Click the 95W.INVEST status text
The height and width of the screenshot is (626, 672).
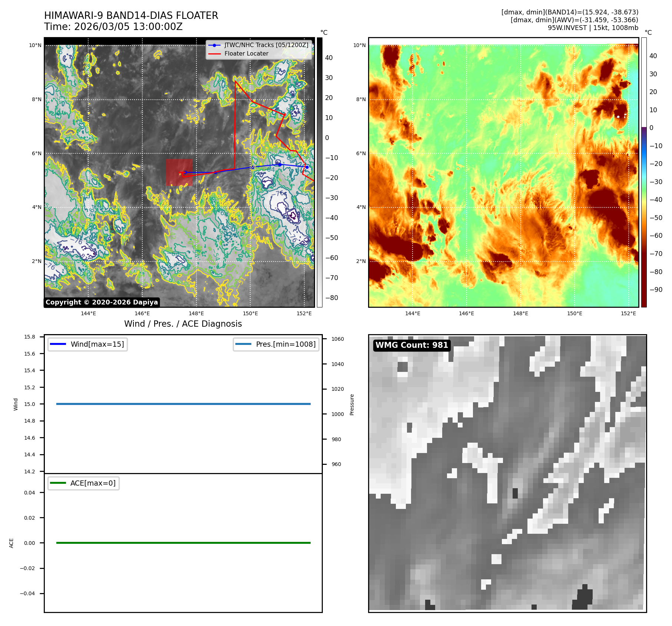point(593,28)
